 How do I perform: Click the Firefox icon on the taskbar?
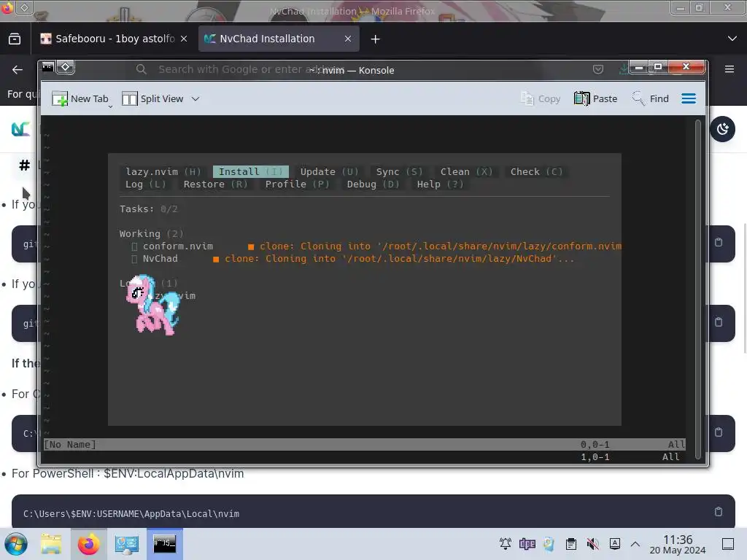[88, 544]
